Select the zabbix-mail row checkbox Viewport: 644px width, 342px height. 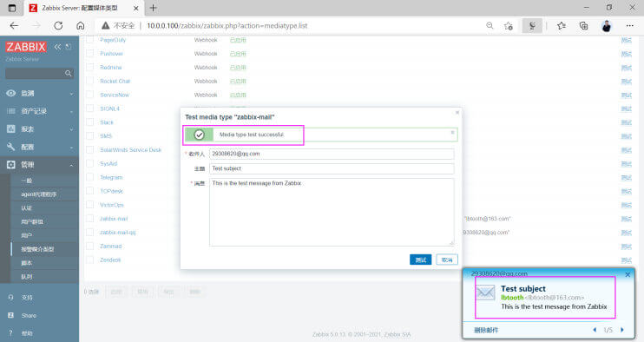tap(90, 219)
